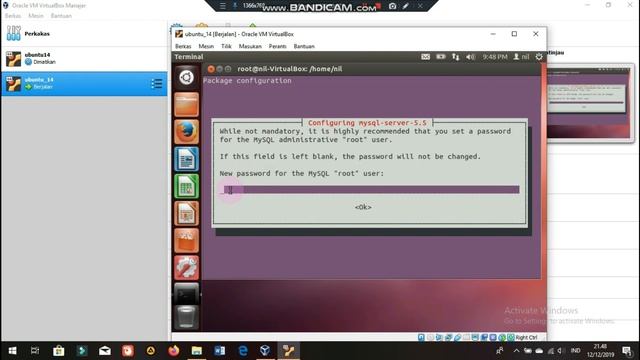Open the network indicator in Ubuntu panel
This screenshot has height=360, width=640.
click(x=456, y=57)
